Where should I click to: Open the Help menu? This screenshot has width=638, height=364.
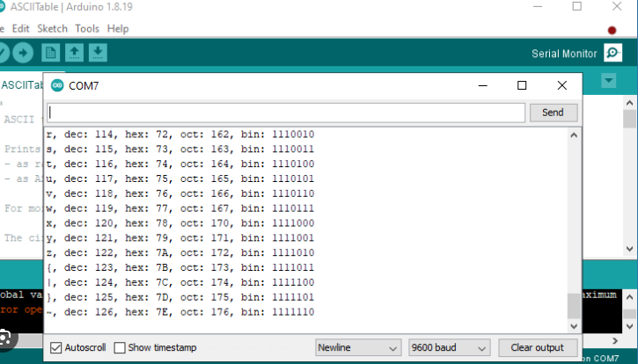[118, 28]
